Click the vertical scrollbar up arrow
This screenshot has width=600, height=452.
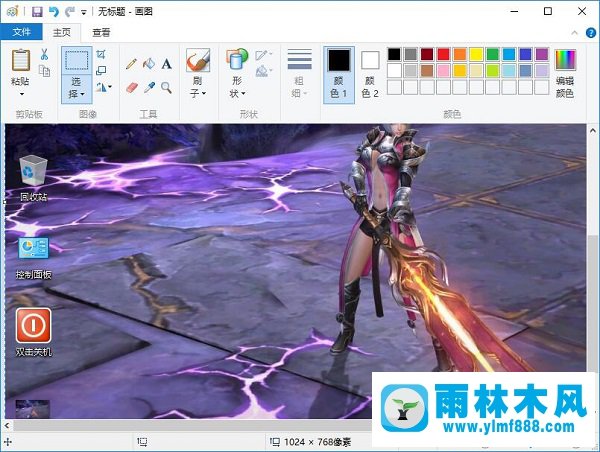pos(593,131)
